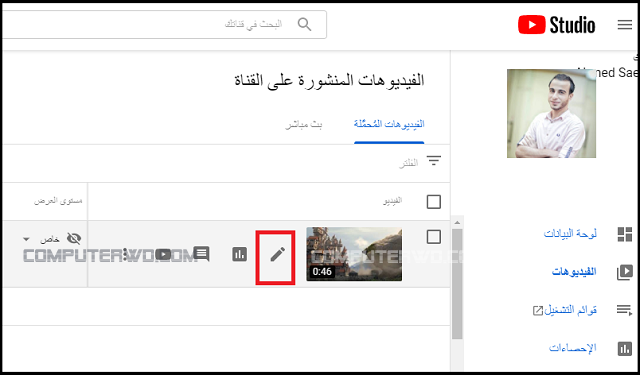Click the crossed-eye private visibility icon

[74, 238]
